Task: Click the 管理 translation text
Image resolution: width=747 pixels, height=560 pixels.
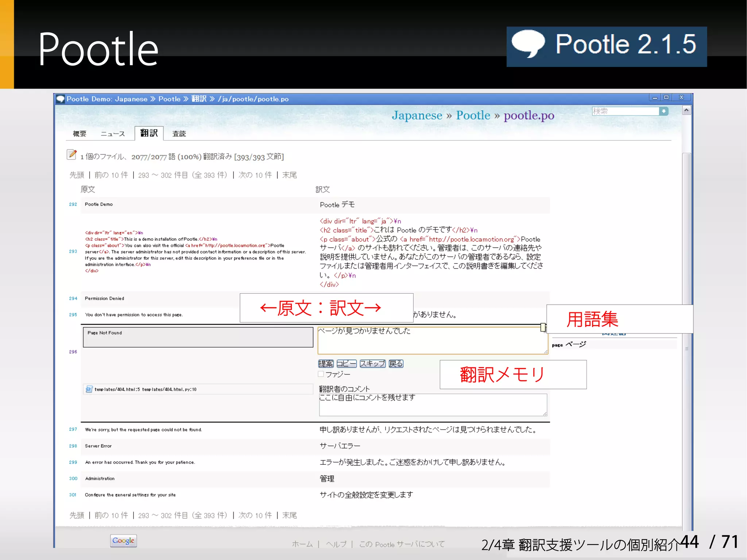Action: 327,478
